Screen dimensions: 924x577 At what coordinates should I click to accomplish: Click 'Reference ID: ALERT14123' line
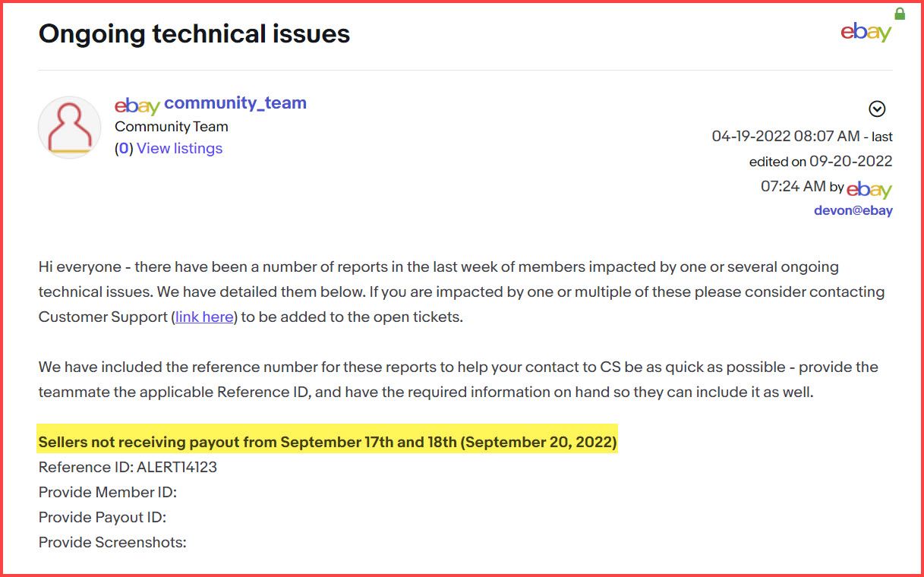click(128, 467)
